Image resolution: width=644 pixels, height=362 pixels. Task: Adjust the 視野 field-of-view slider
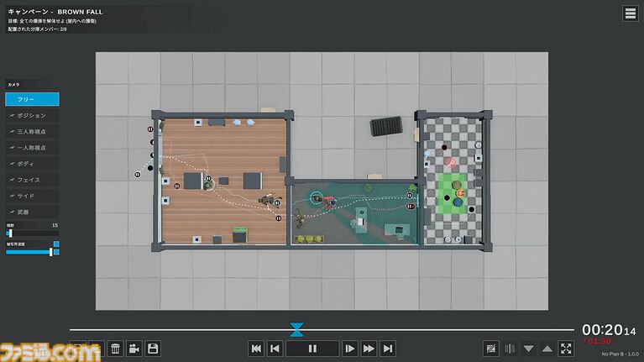click(32, 233)
